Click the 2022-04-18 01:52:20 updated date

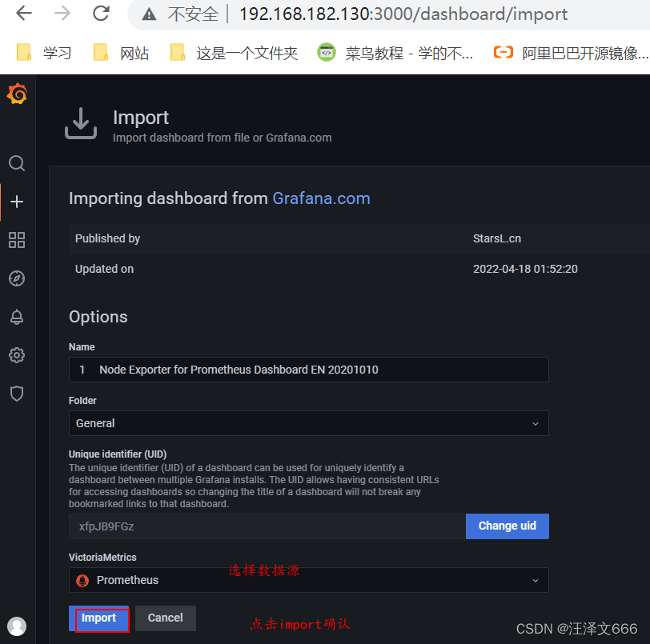point(525,269)
